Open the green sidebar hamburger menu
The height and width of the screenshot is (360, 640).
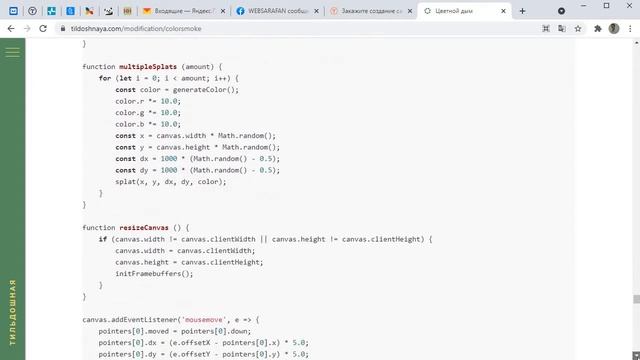pyautogui.click(x=12, y=52)
